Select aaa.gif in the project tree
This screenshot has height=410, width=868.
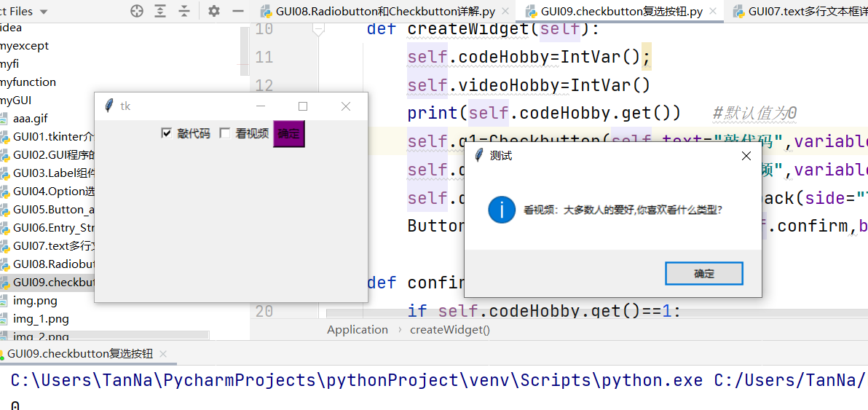(x=30, y=119)
